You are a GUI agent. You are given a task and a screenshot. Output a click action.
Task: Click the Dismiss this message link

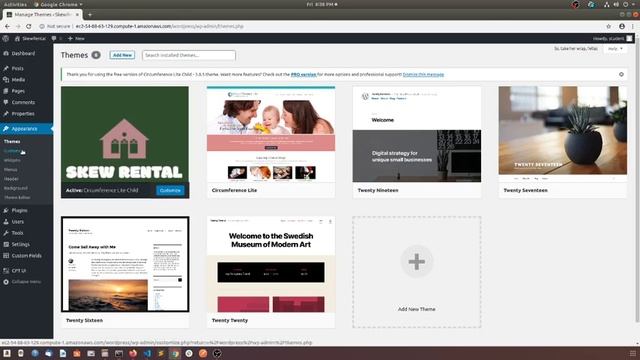tap(423, 75)
